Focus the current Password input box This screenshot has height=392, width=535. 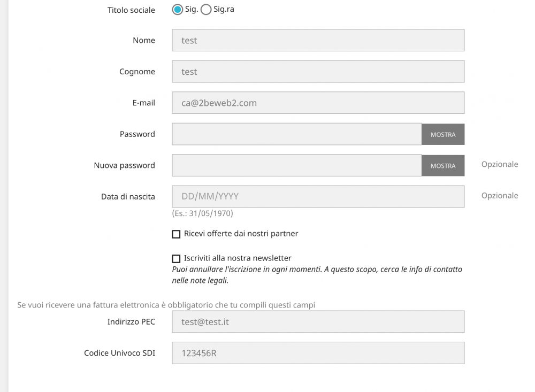point(296,134)
